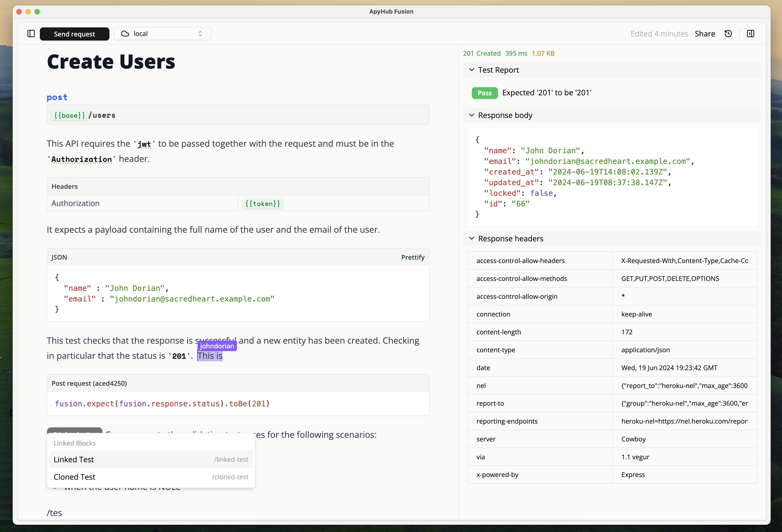Screen dimensions: 782x532
Task: Toggle the left sidebar panel icon
Action: [x=31, y=34]
